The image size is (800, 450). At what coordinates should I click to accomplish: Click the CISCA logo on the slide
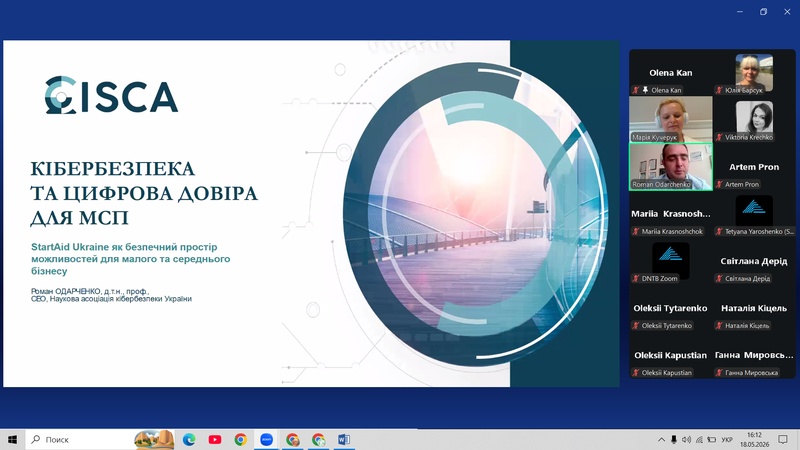[x=111, y=95]
